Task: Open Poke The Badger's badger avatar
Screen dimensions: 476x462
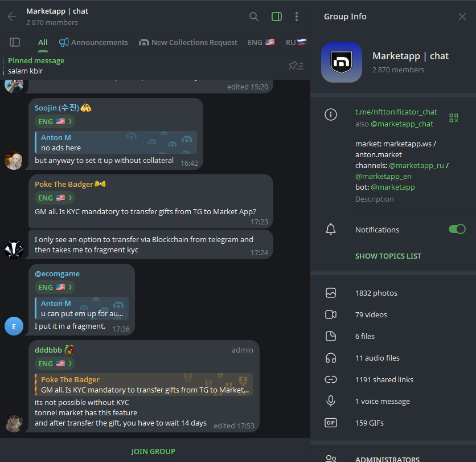Action: (14, 250)
